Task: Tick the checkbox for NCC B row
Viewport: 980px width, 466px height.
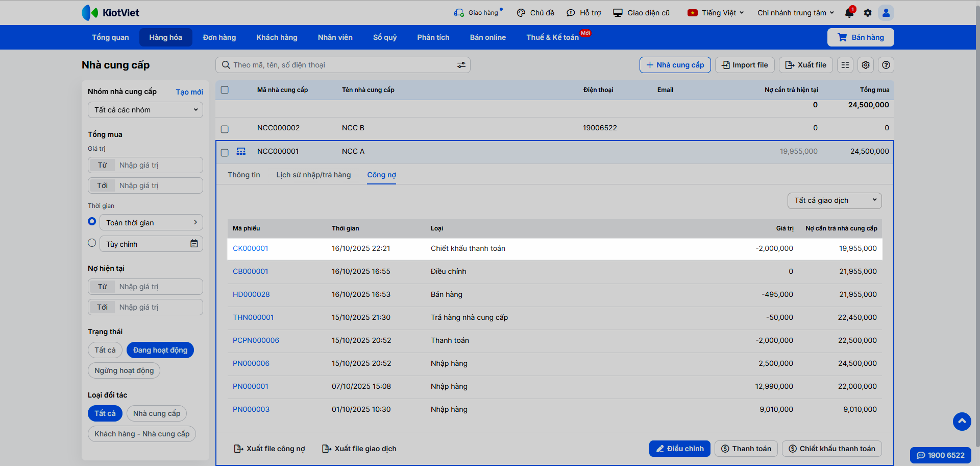Action: (225, 129)
